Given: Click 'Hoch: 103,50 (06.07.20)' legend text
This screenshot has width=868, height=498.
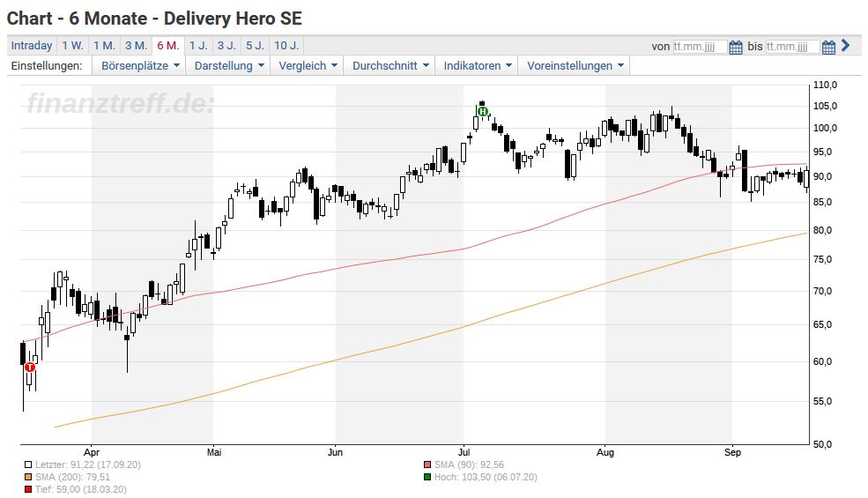Looking at the screenshot, I should [x=486, y=477].
